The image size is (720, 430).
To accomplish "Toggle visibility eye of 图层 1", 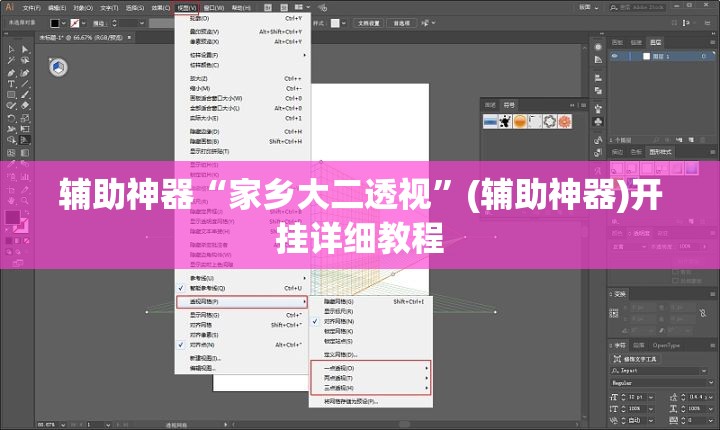I will click(614, 56).
